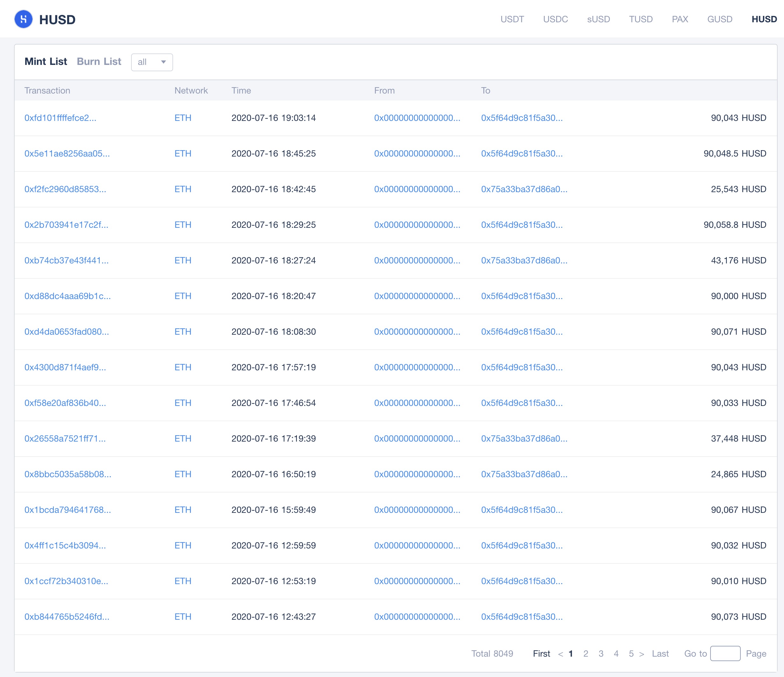
Task: Open To address in the 25,543 HUSD row
Action: tap(524, 189)
